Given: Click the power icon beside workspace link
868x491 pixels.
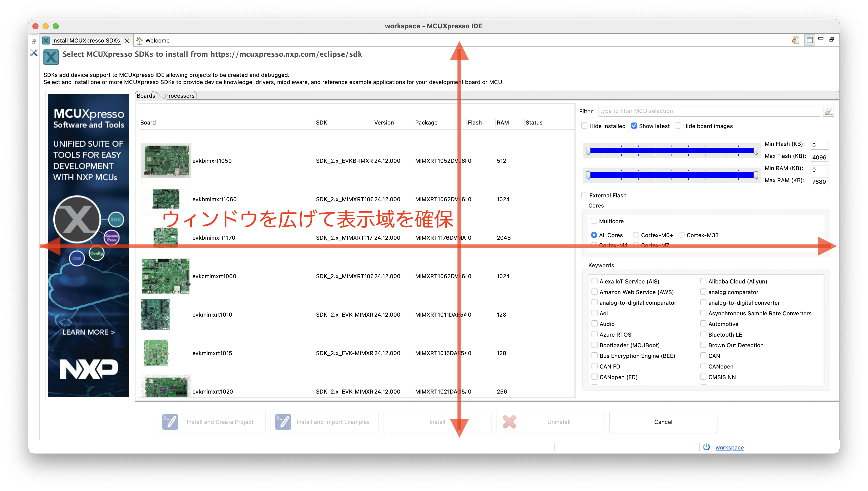Looking at the screenshot, I should point(706,447).
